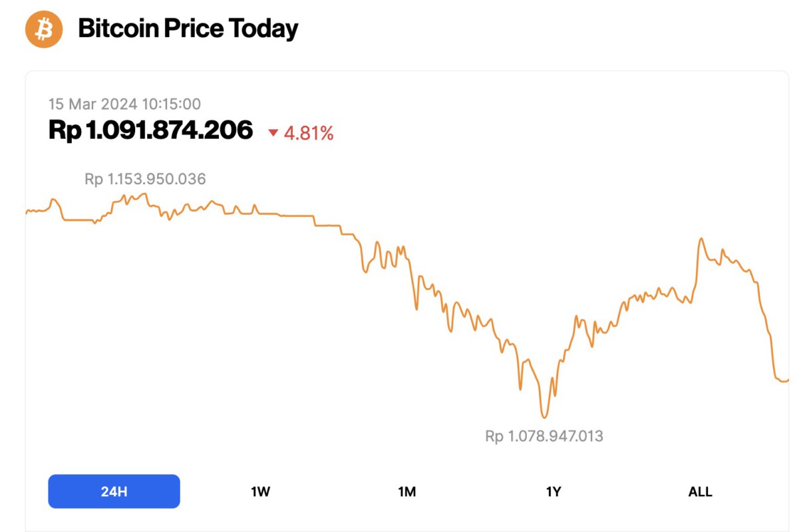Click the lowest dip on the chart

[x=544, y=418]
